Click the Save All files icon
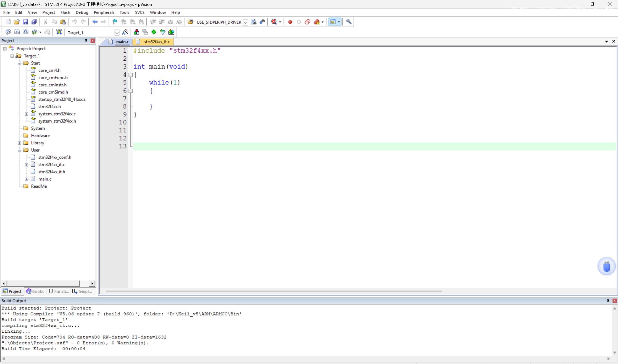 pos(34,22)
